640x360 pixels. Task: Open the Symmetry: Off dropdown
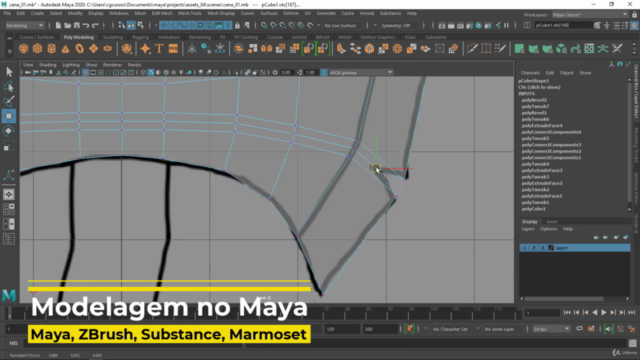(x=398, y=25)
